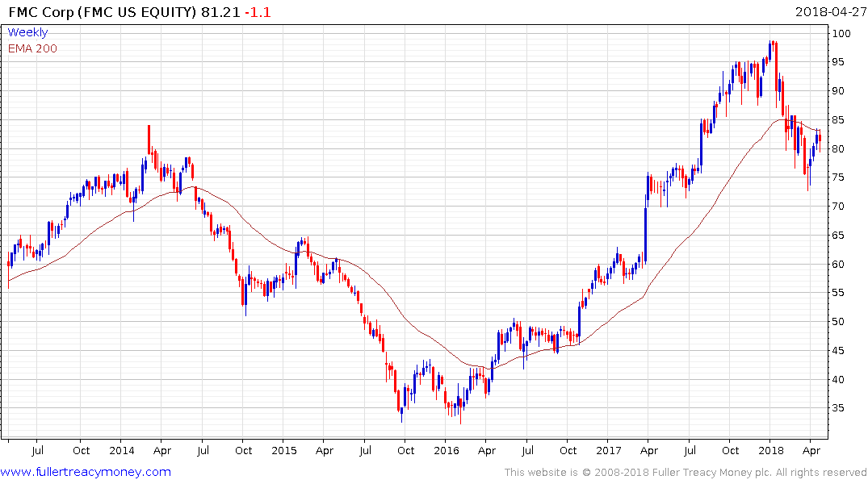The height and width of the screenshot is (484, 868).
Task: Click the 100 price axis label
Action: (x=841, y=34)
